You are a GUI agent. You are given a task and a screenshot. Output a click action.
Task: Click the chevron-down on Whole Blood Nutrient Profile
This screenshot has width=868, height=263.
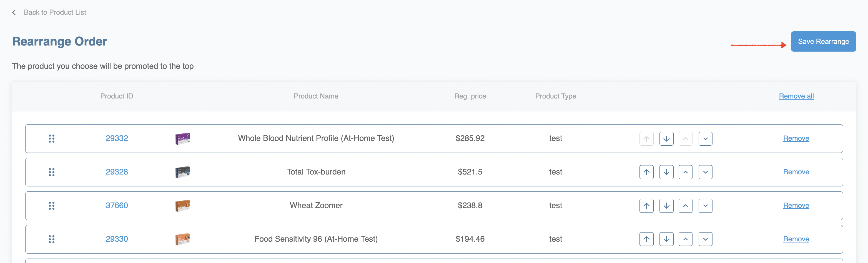(705, 139)
